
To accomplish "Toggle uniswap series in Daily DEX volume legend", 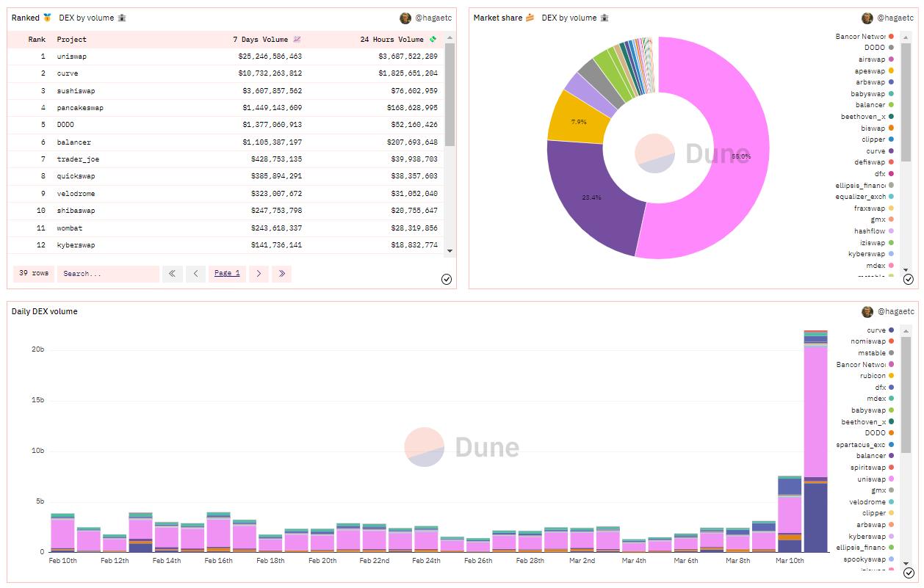I will [871, 479].
